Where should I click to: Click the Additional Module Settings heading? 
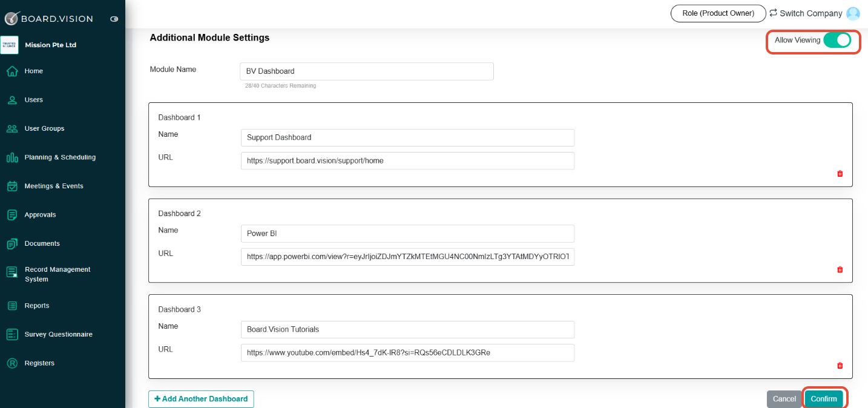pyautogui.click(x=209, y=38)
